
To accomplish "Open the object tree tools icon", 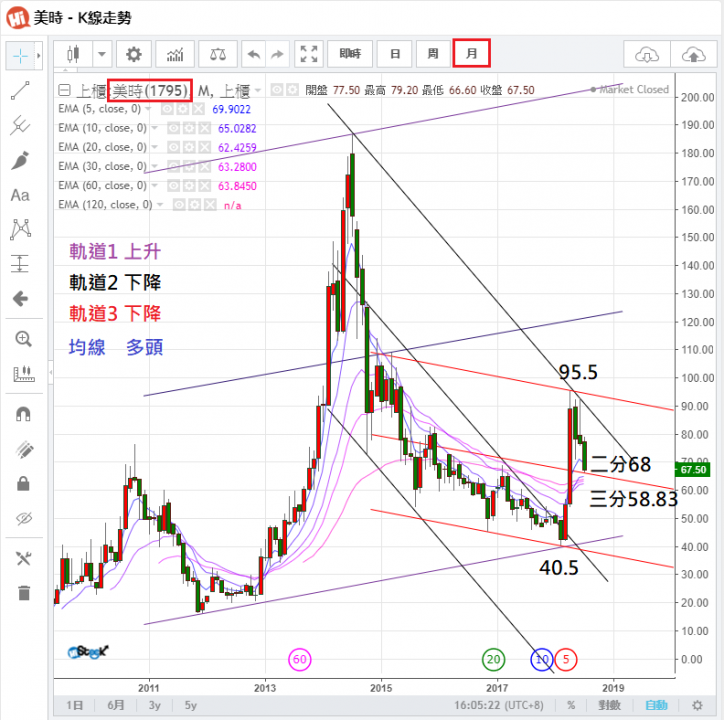I will tap(23, 559).
